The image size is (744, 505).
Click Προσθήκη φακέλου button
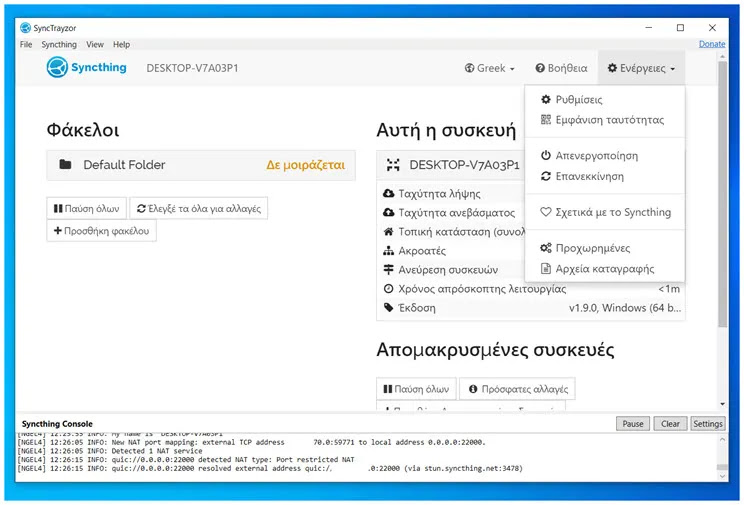click(x=102, y=231)
